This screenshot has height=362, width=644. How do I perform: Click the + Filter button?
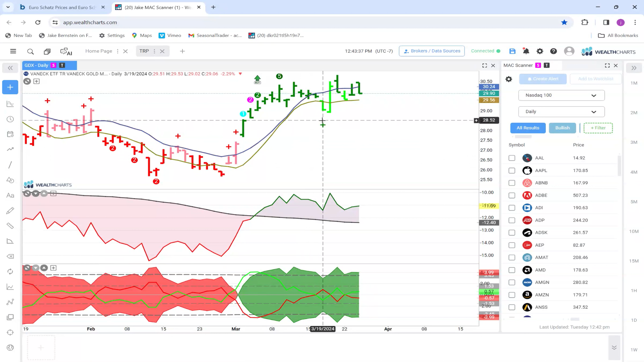598,128
